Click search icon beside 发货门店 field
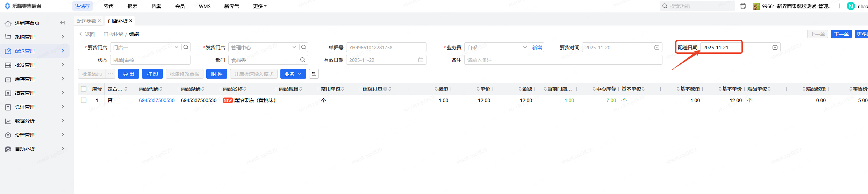 tap(304, 47)
